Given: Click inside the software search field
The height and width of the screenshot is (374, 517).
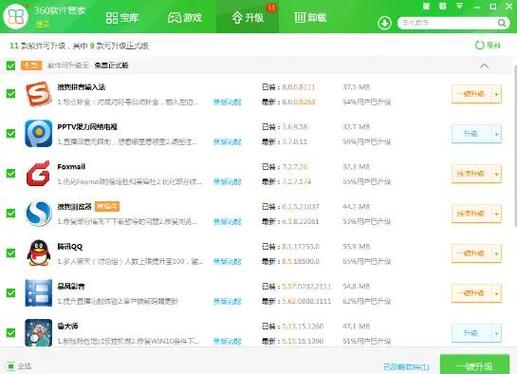Looking at the screenshot, I should point(448,23).
